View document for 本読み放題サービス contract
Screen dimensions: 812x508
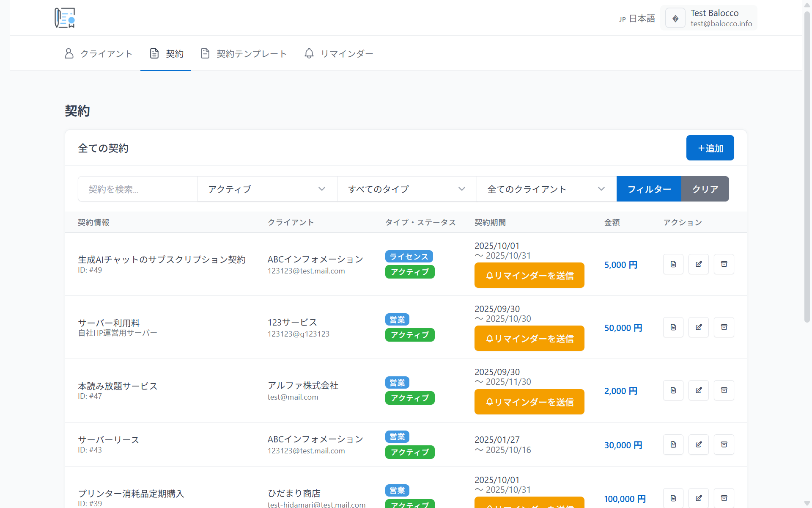pos(673,390)
